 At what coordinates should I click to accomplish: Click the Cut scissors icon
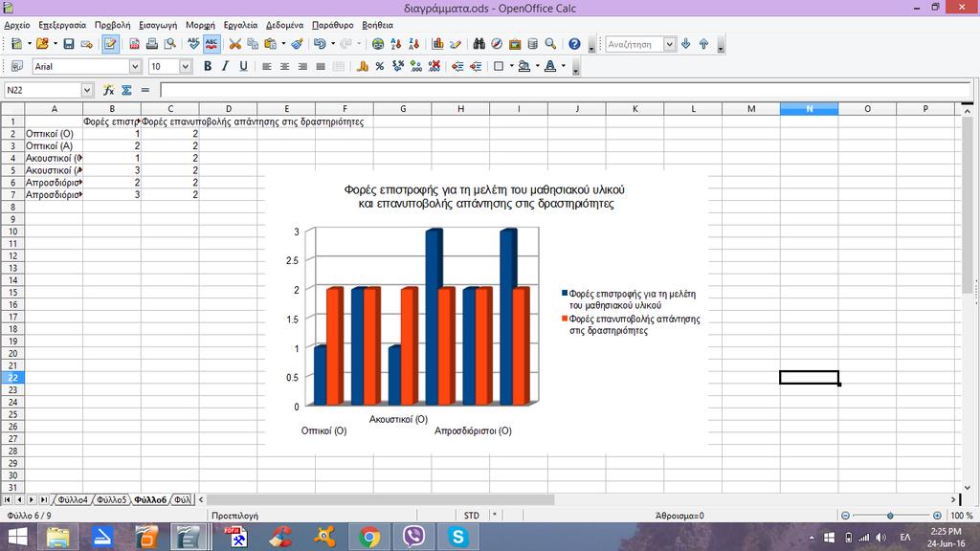point(235,44)
